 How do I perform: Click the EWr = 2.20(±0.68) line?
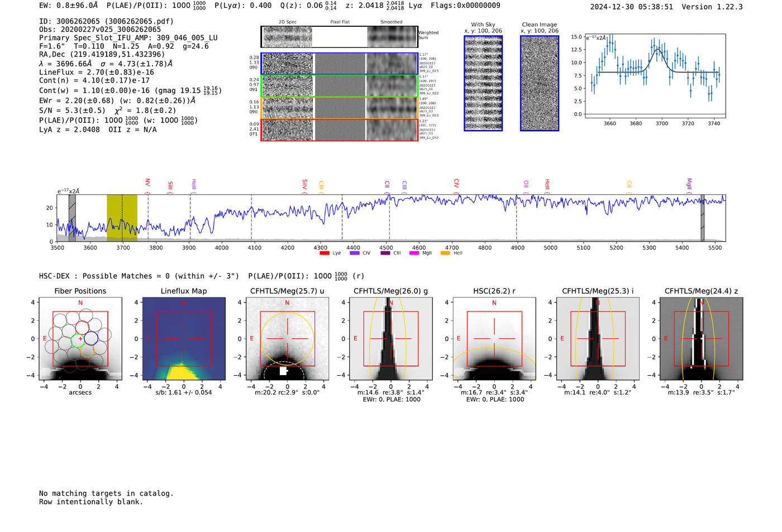pos(117,101)
